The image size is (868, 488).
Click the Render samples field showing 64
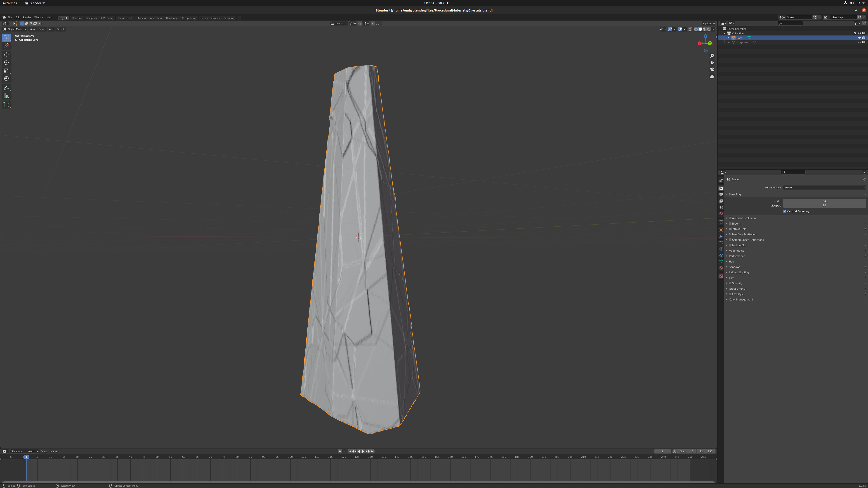[824, 201]
